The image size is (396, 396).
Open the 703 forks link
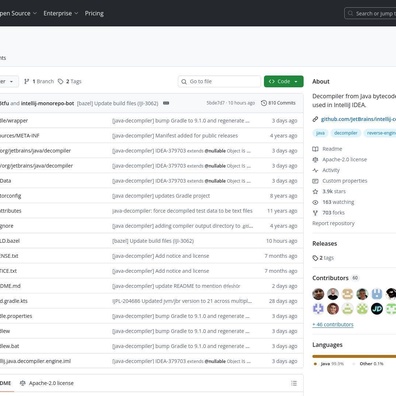tap(333, 213)
